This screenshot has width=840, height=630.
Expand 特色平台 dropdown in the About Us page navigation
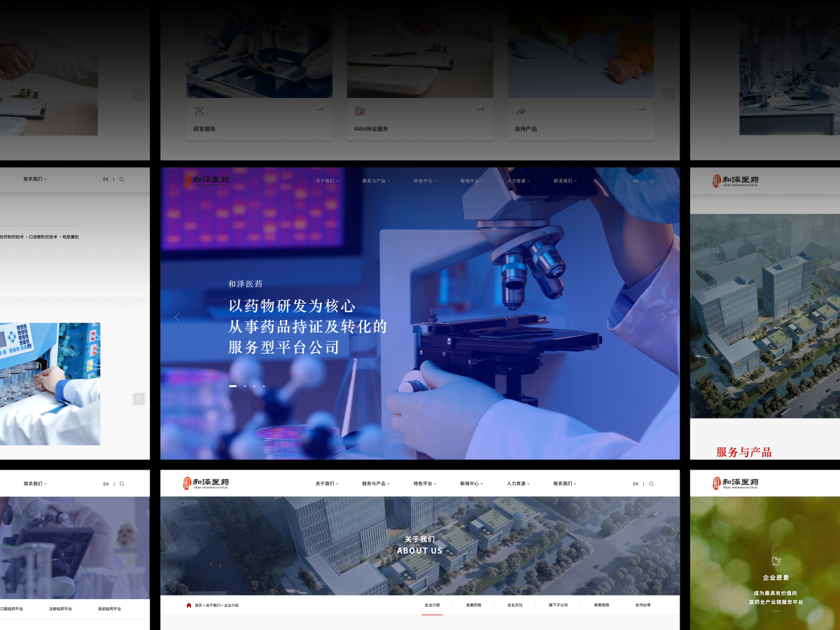424,484
